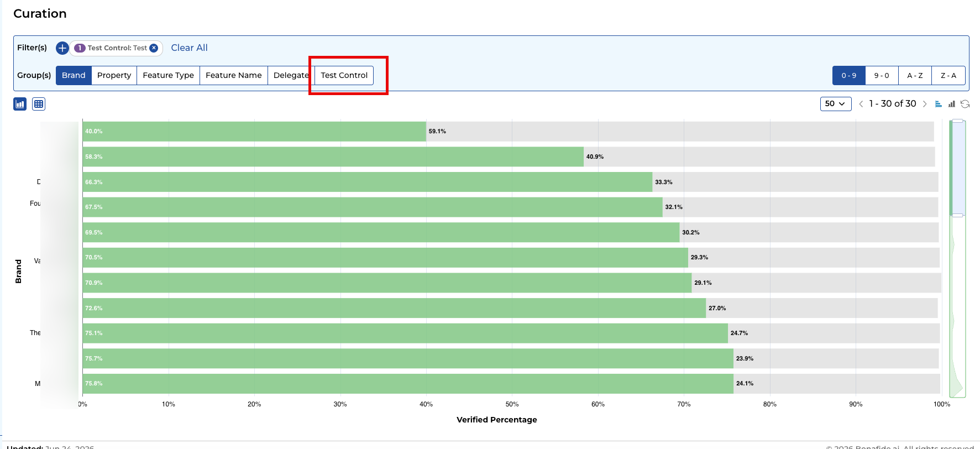Select vertical bar chart orientation icon

click(951, 104)
